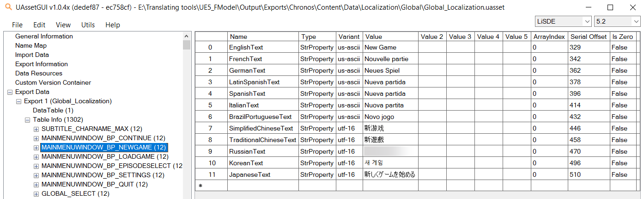
Task: Expand MAINMENUWINDOW_BP_LOADGAME plus icon
Action: tap(36, 157)
